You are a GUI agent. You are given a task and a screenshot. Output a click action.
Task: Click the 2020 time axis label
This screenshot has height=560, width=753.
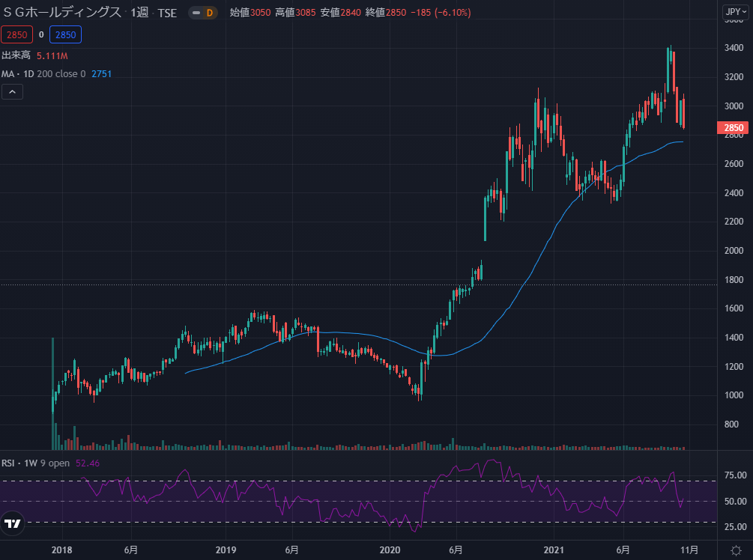coord(390,550)
